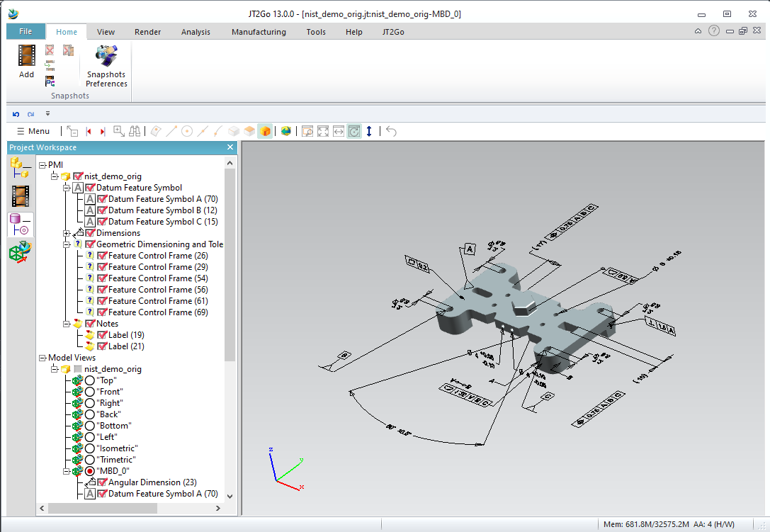
Task: Click the circle with center dot toolbar icon
Action: click(x=186, y=131)
